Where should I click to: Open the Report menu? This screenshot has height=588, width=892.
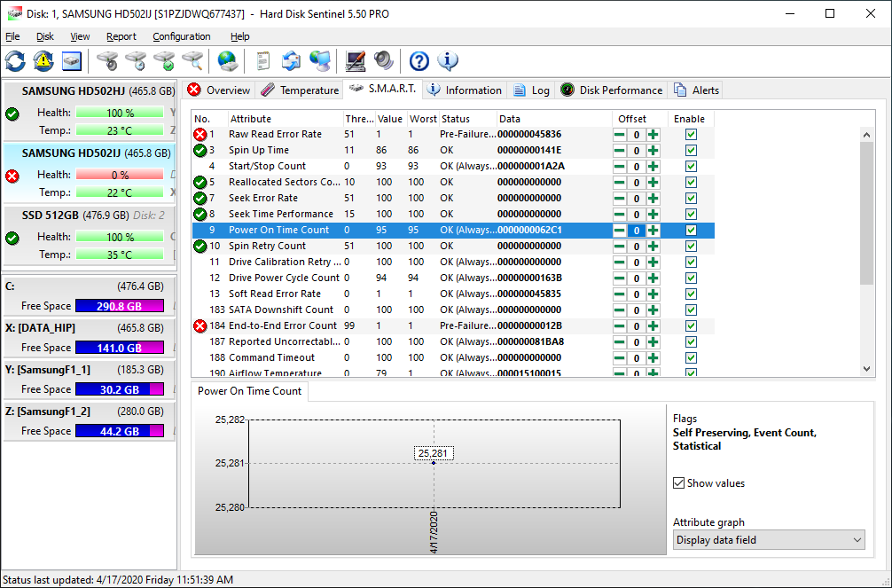[x=121, y=36]
